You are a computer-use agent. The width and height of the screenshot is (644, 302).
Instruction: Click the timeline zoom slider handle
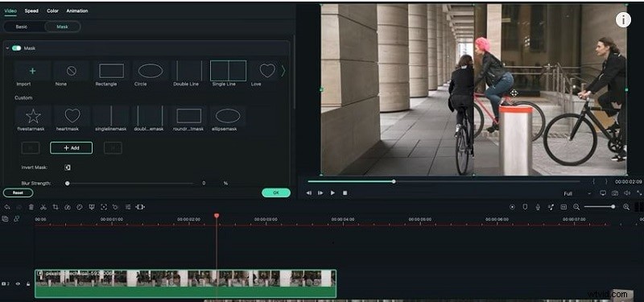coord(613,207)
